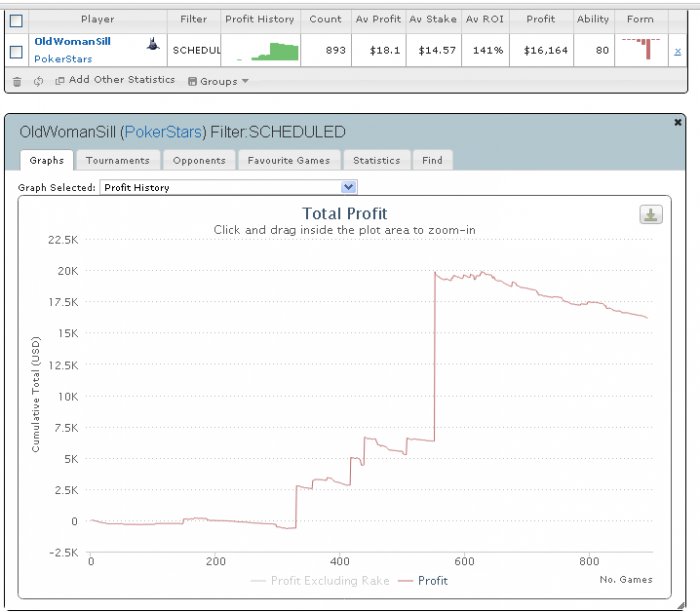Close the OldWomanSill graph panel
This screenshot has width=700, height=612.
coord(677,122)
